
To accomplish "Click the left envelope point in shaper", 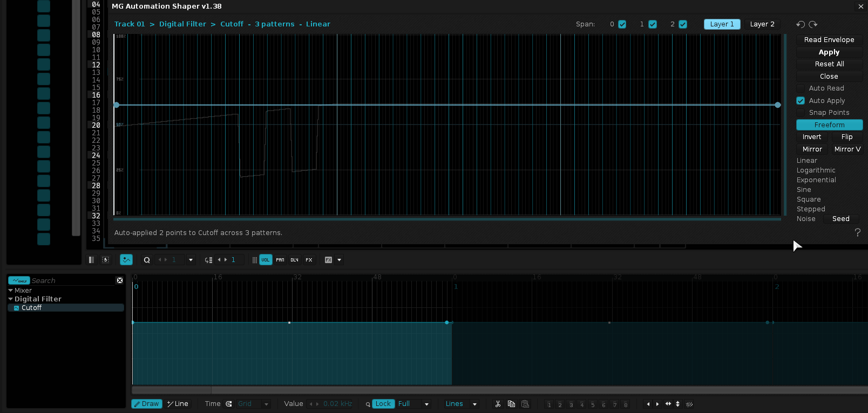I will click(117, 105).
